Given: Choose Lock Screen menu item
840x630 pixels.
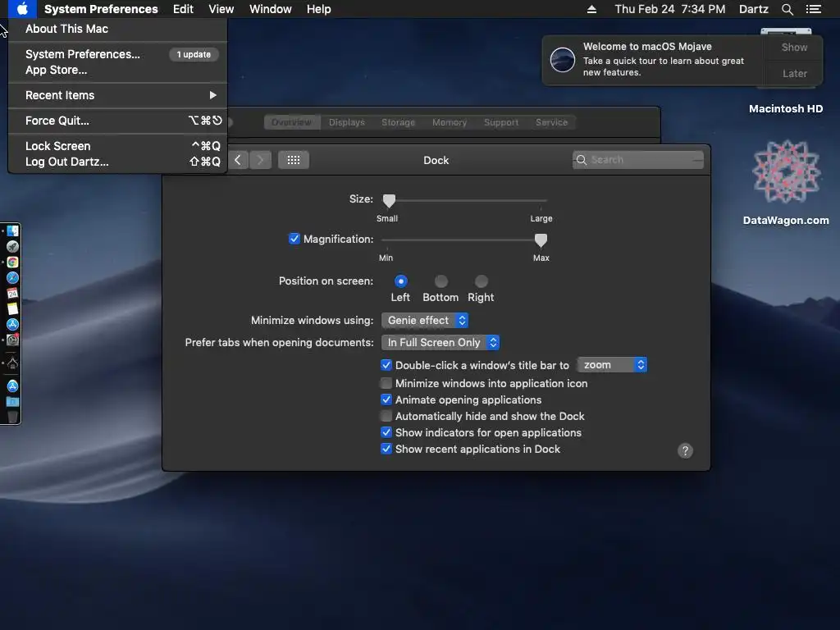Looking at the screenshot, I should coord(118,146).
